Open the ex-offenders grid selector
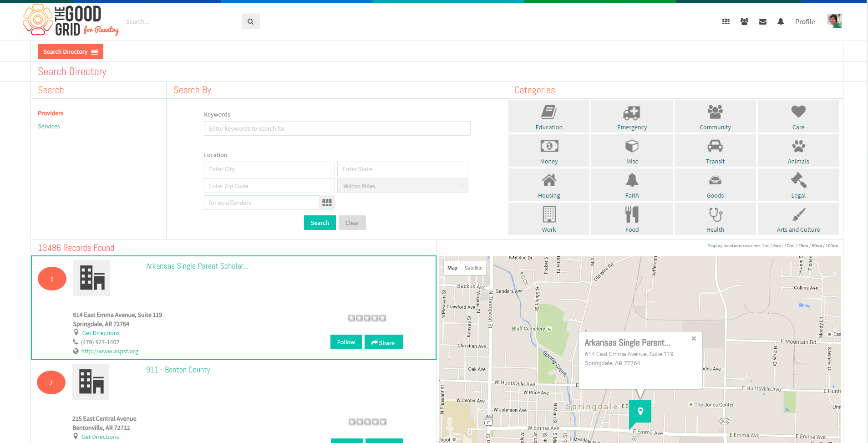The image size is (868, 443). pyautogui.click(x=327, y=203)
